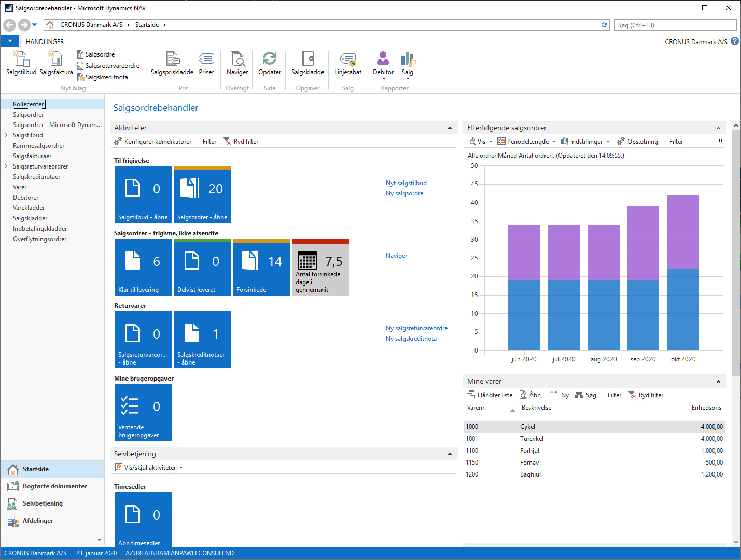Image resolution: width=741 pixels, height=560 pixels.
Task: Open new Salgsreturvareordre in ribbon
Action: coord(108,66)
